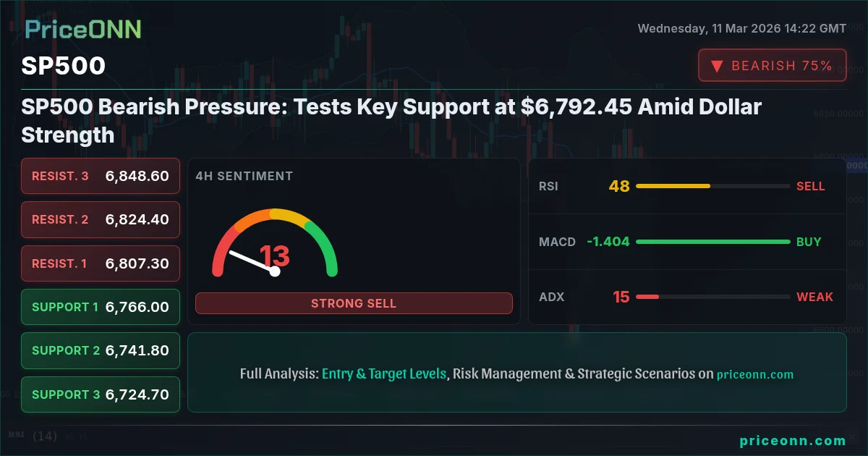Open priceonn.com link in Full Analysis banner
The height and width of the screenshot is (456, 868).
755,375
